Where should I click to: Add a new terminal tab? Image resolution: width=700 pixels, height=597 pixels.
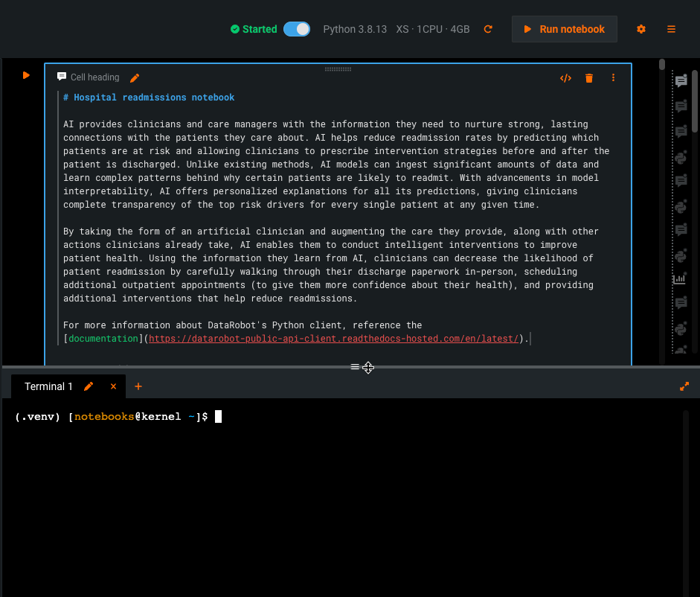click(138, 386)
